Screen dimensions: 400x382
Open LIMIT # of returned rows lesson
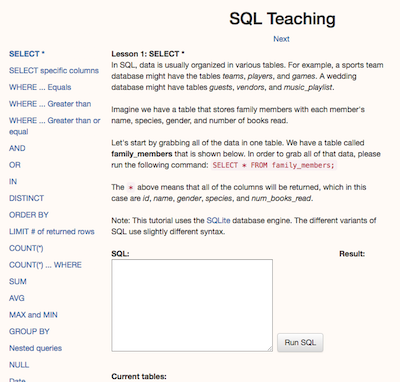click(x=52, y=232)
